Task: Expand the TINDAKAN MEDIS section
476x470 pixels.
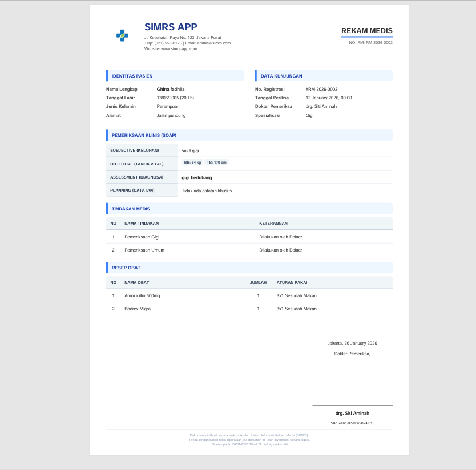Action: pos(131,209)
